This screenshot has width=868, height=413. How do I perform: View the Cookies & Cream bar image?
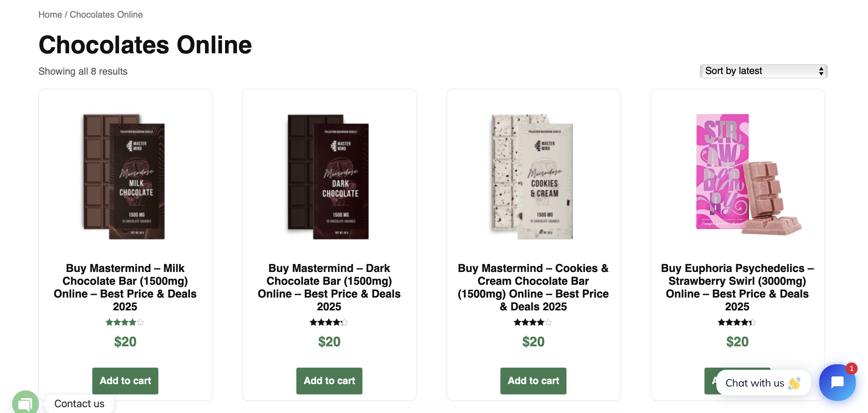pyautogui.click(x=533, y=177)
